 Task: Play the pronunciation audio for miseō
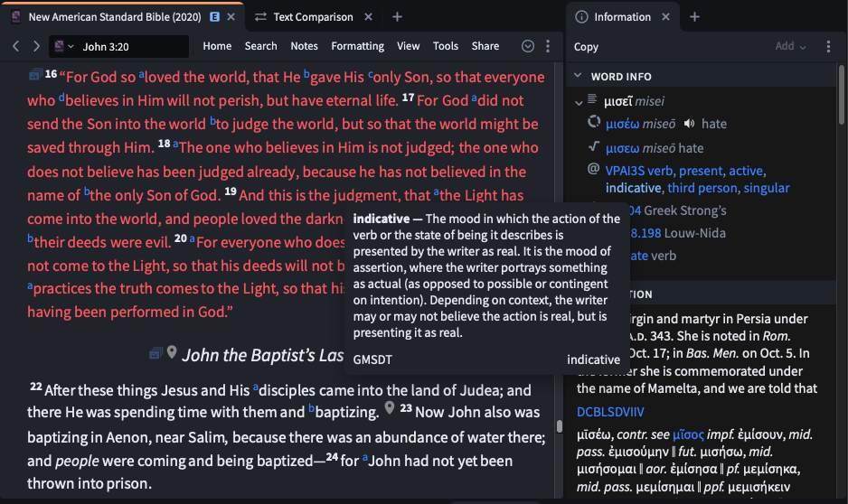point(689,124)
